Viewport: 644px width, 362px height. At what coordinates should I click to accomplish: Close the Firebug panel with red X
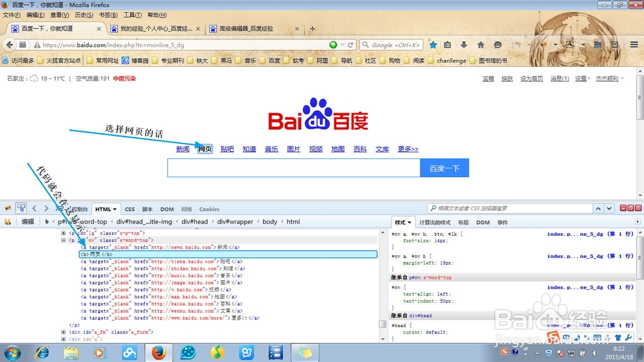[x=638, y=208]
